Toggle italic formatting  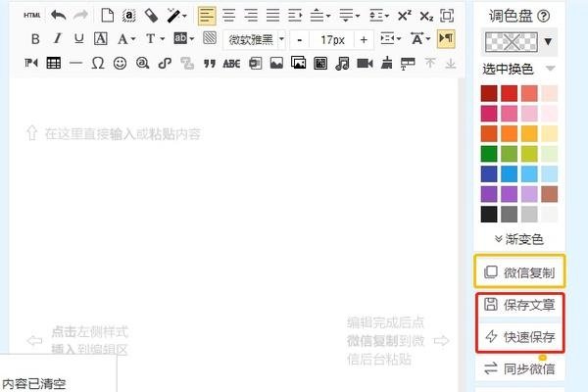(x=57, y=38)
